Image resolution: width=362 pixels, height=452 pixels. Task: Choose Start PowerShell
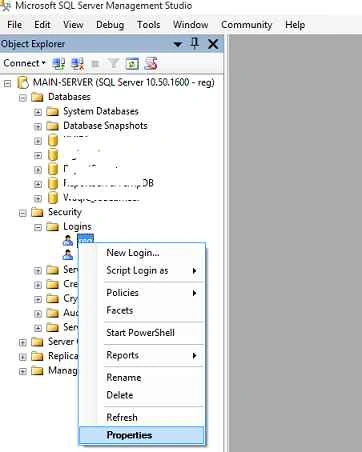pos(141,333)
